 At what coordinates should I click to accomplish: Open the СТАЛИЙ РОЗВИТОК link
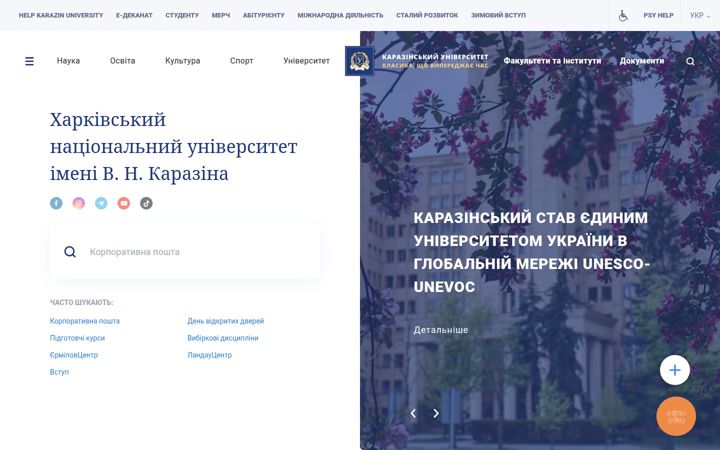[x=427, y=15]
